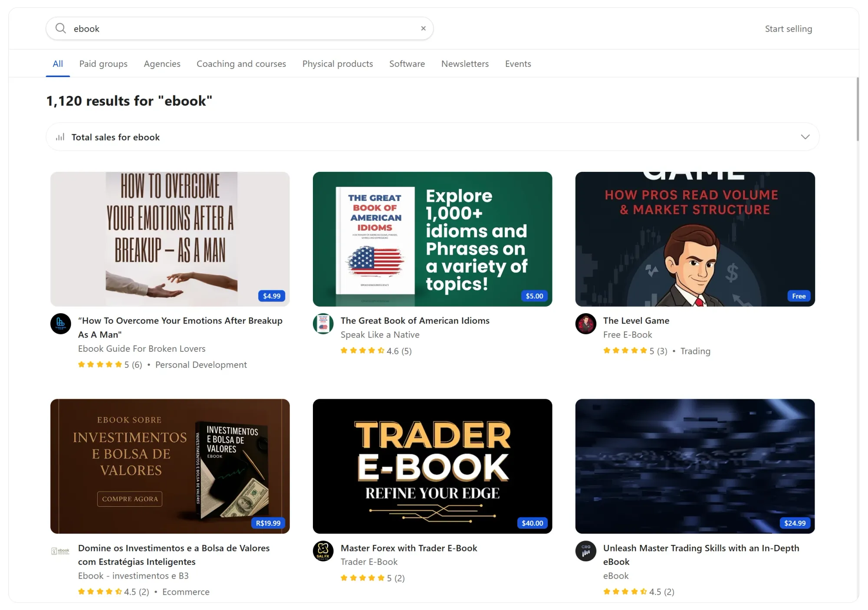This screenshot has height=610, width=868.
Task: Open the Newsletters tab
Action: tap(465, 64)
